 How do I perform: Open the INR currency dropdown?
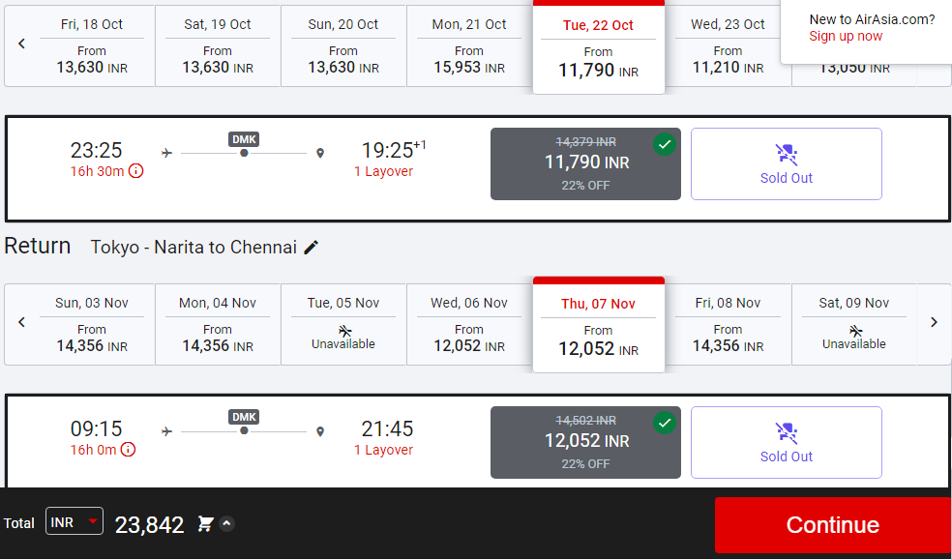[74, 521]
